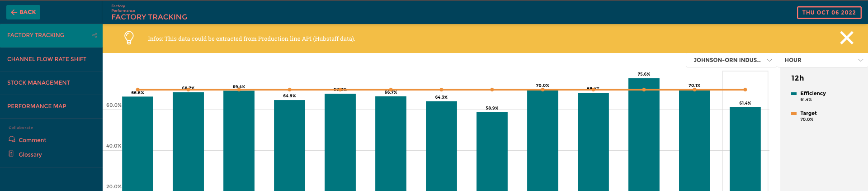Viewport: 868px width, 191px height.
Task: Click the highlighted 61.4% bar
Action: (745, 149)
